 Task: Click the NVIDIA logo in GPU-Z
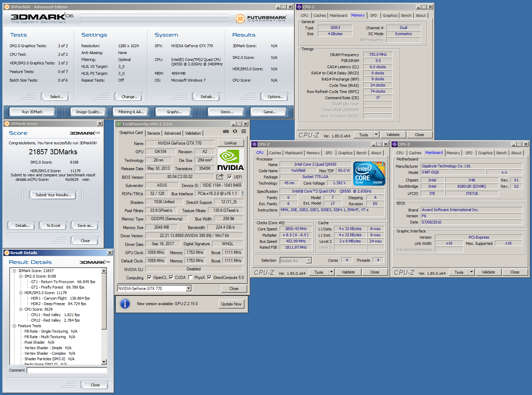tap(230, 160)
